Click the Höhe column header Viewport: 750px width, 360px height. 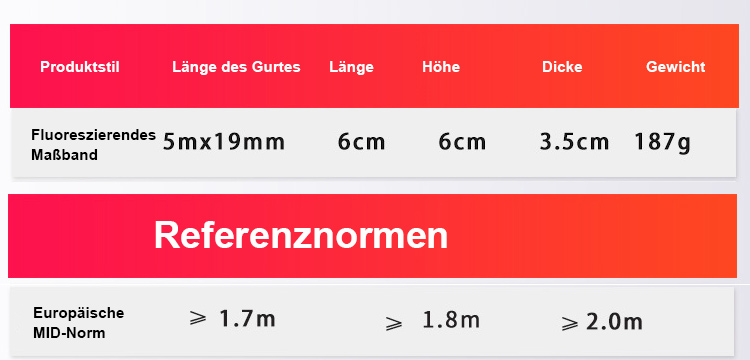coord(441,67)
